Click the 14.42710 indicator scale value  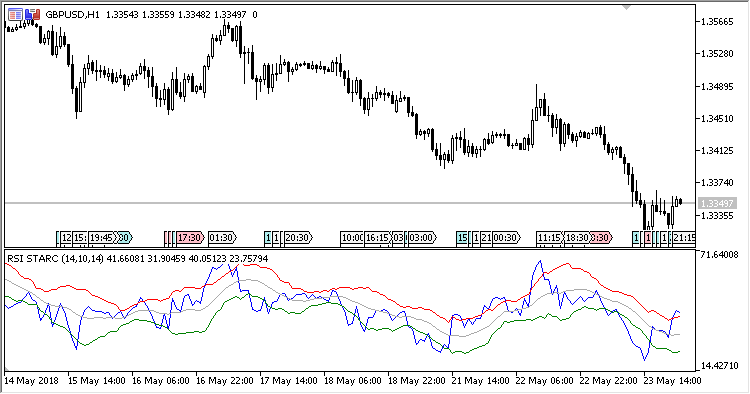(719, 366)
